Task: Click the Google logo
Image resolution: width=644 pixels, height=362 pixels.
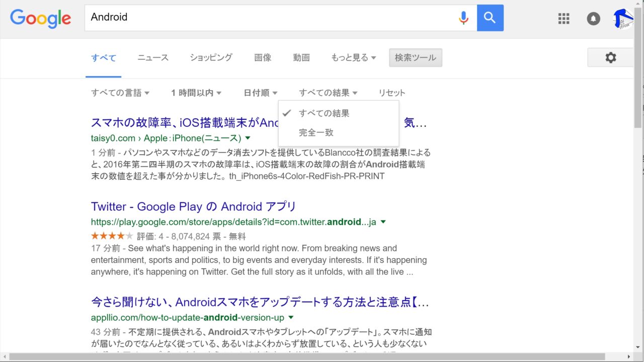Action: pos(40,18)
